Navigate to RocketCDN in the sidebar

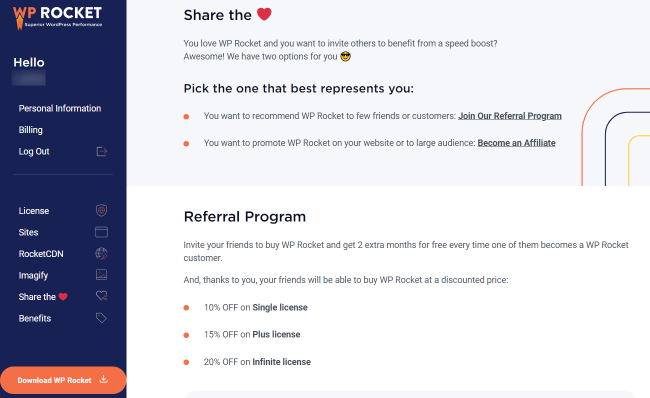click(x=41, y=254)
